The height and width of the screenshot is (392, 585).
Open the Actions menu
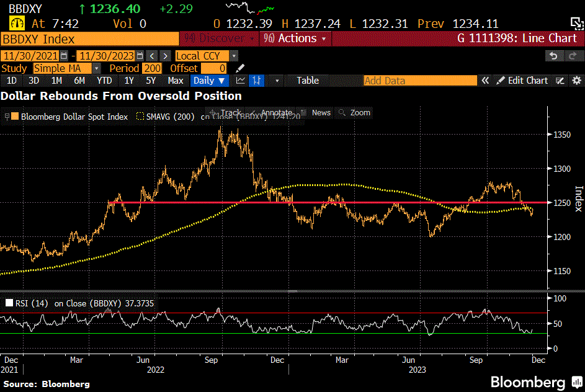tap(295, 38)
